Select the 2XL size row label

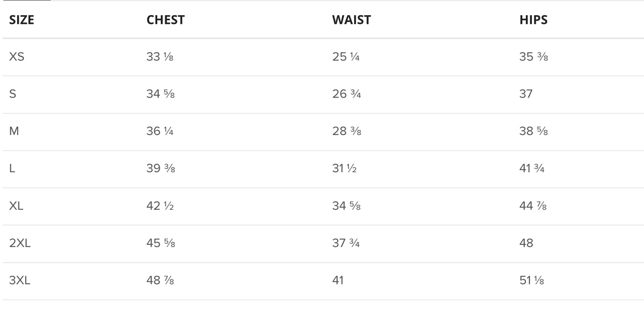[19, 243]
